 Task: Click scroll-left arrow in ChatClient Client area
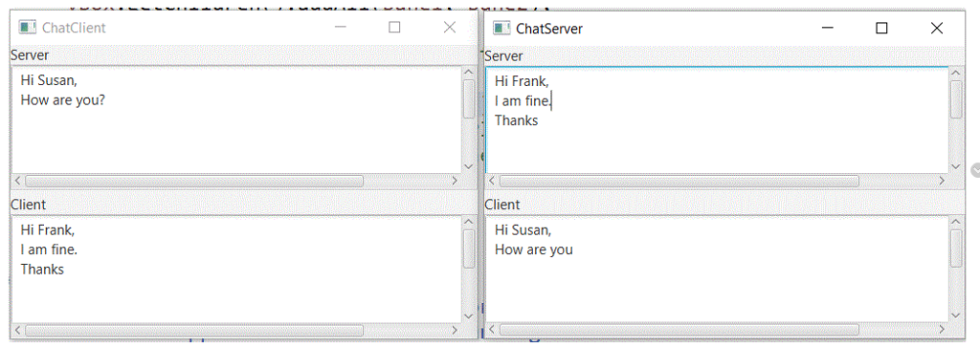18,330
